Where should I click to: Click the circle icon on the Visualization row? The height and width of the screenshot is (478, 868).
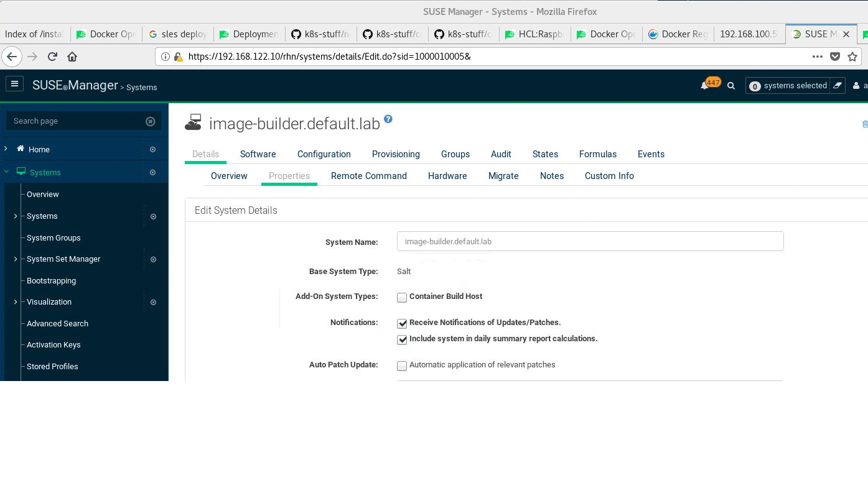pos(153,303)
